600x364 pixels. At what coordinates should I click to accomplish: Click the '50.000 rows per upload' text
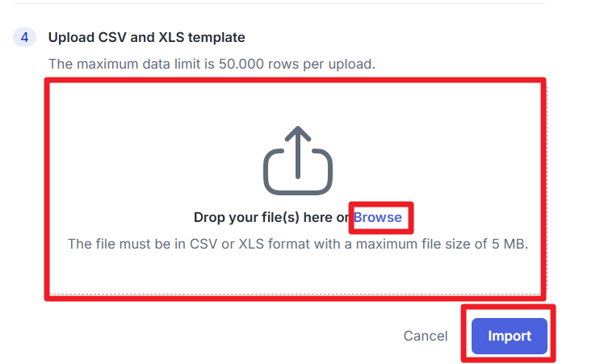297,64
